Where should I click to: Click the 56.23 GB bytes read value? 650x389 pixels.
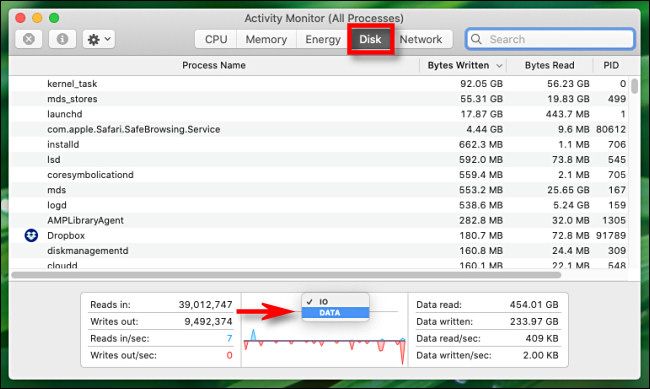point(568,84)
